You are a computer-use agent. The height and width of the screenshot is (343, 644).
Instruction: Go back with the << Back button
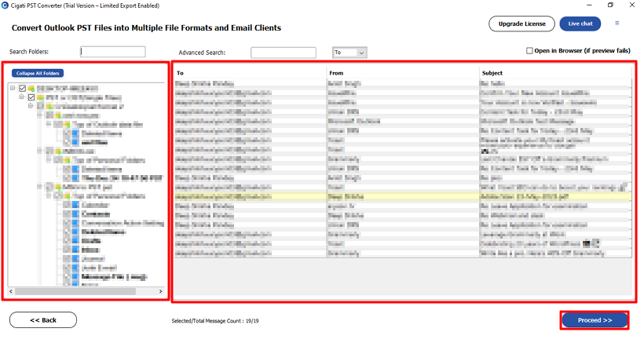[x=43, y=320]
